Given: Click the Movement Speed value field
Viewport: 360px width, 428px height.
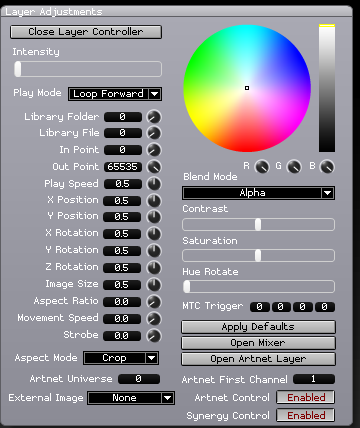Looking at the screenshot, I should tap(122, 319).
